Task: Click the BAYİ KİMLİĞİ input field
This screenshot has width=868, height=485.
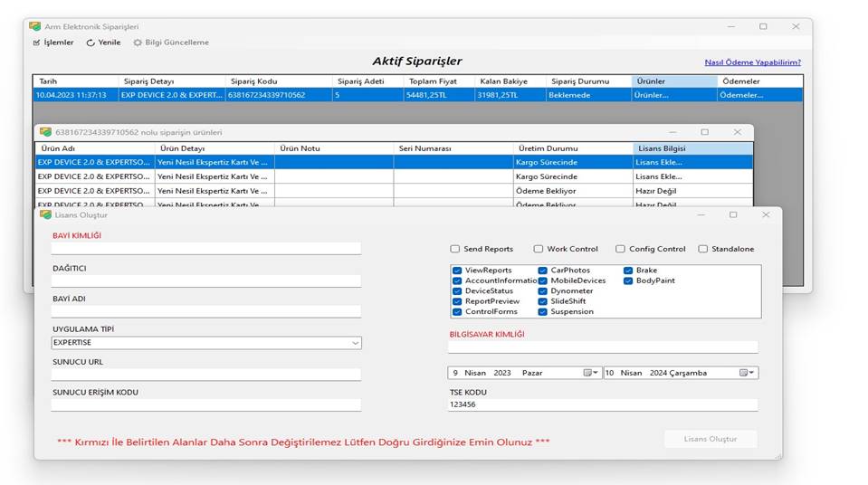Action: pos(206,248)
